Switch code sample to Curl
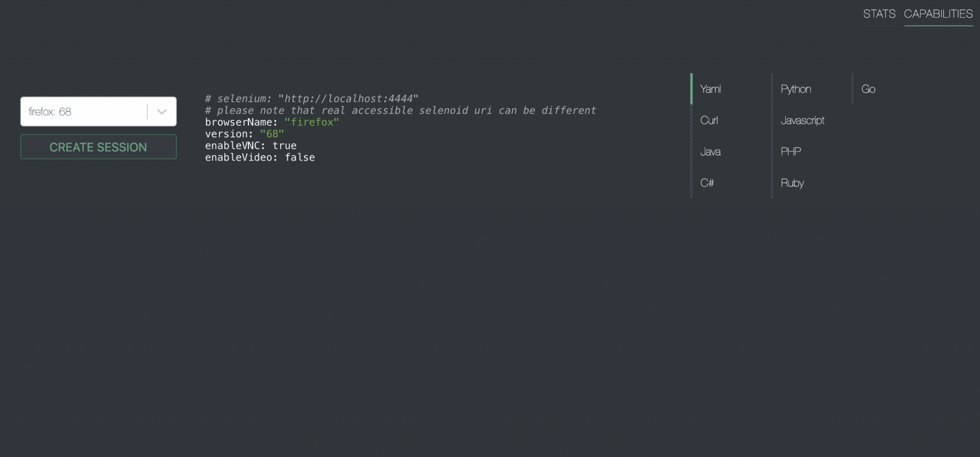 (709, 120)
